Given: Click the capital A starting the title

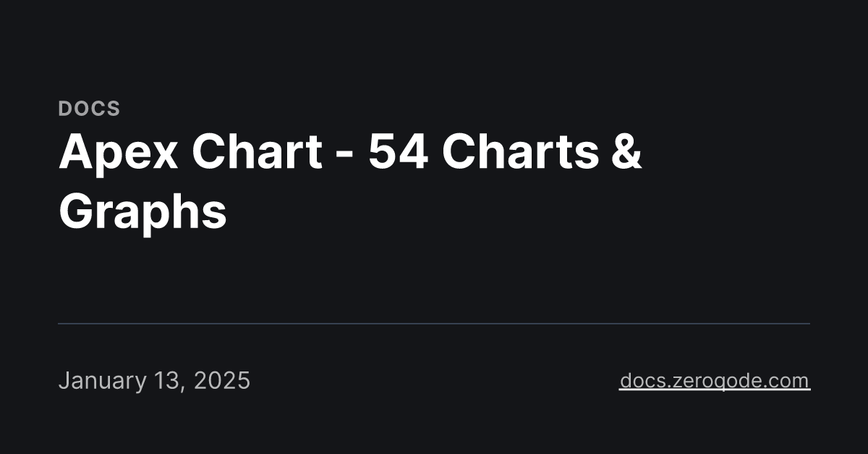Looking at the screenshot, I should pyautogui.click(x=72, y=153).
